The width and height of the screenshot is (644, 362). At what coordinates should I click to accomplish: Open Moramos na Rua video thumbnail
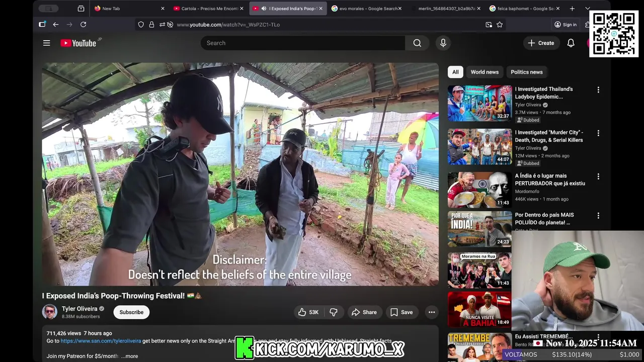point(479,270)
